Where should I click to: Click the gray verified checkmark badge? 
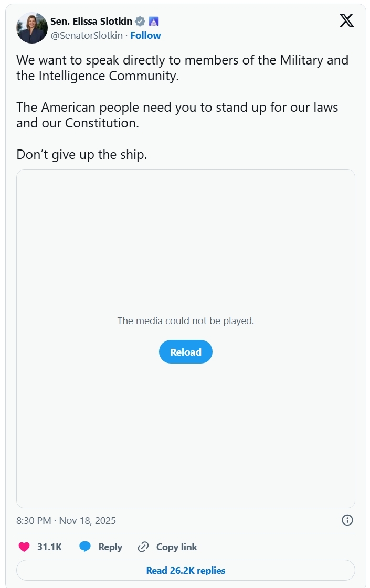coord(140,22)
